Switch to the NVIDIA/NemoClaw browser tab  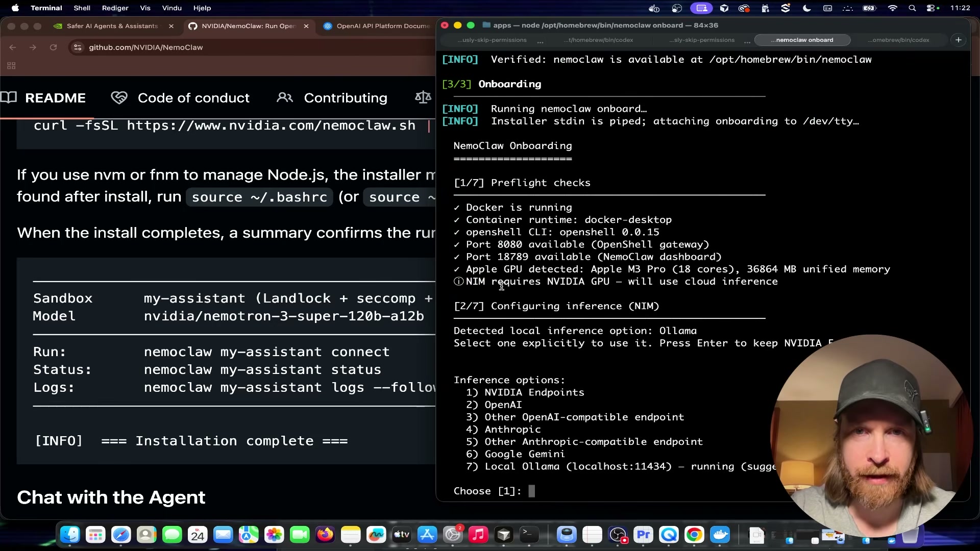point(249,26)
